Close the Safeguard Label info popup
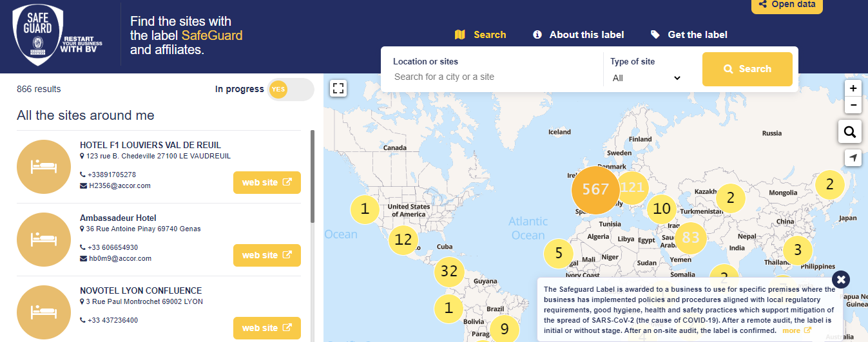This screenshot has width=868, height=342. pos(841,279)
